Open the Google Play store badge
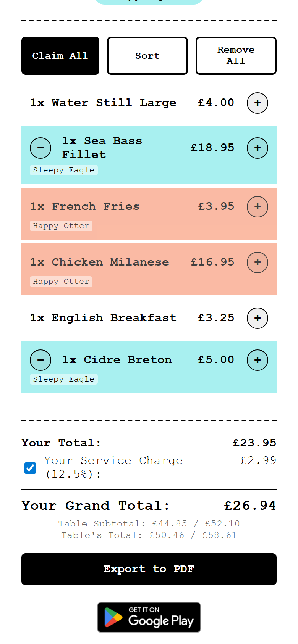This screenshot has height=644, width=298. 149,617
